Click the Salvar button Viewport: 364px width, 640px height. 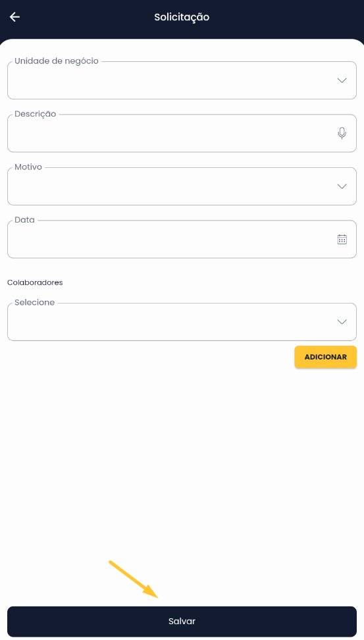pyautogui.click(x=182, y=621)
